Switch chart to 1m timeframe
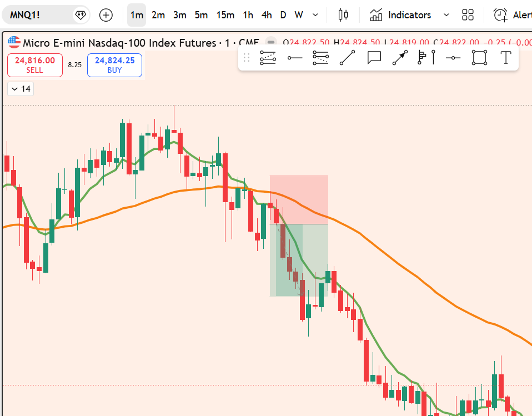Screen dimensions: 532x416 tap(137, 15)
